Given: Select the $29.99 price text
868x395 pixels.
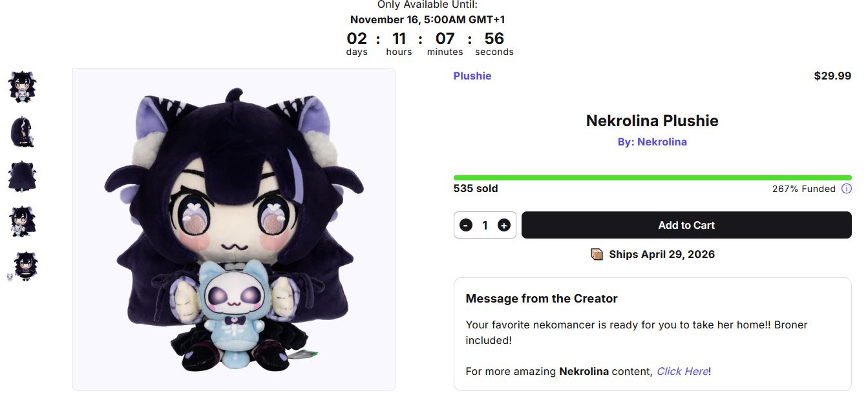Looking at the screenshot, I should pos(832,76).
